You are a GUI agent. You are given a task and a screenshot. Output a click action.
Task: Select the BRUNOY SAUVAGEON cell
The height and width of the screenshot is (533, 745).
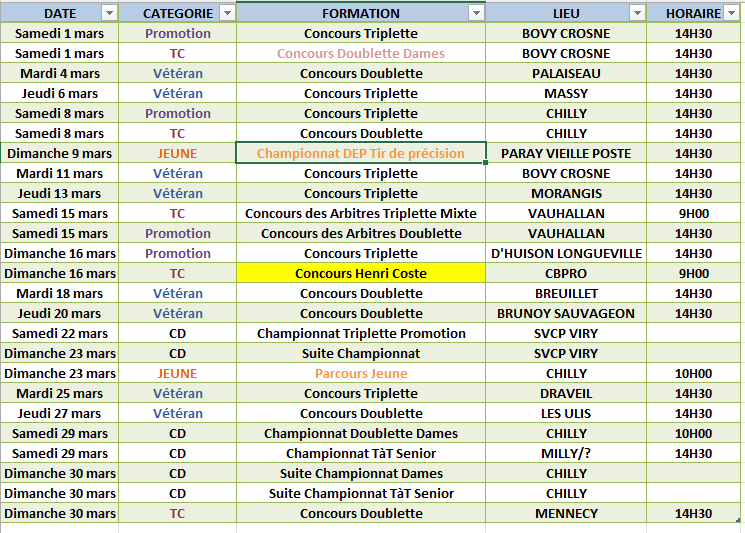566,313
